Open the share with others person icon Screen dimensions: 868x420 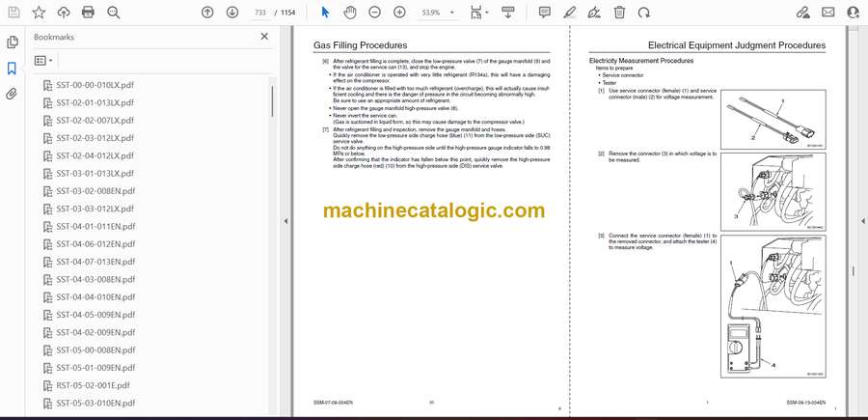coord(854,13)
